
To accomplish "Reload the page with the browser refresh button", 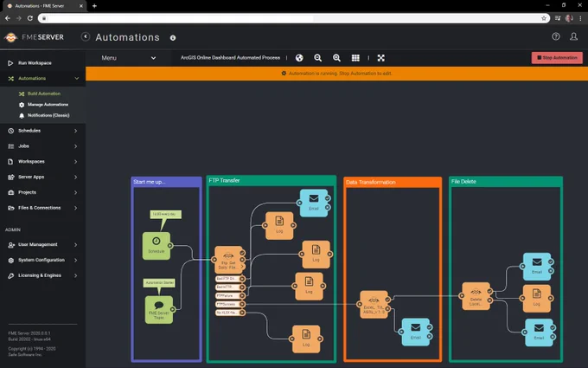I will 30,18.
